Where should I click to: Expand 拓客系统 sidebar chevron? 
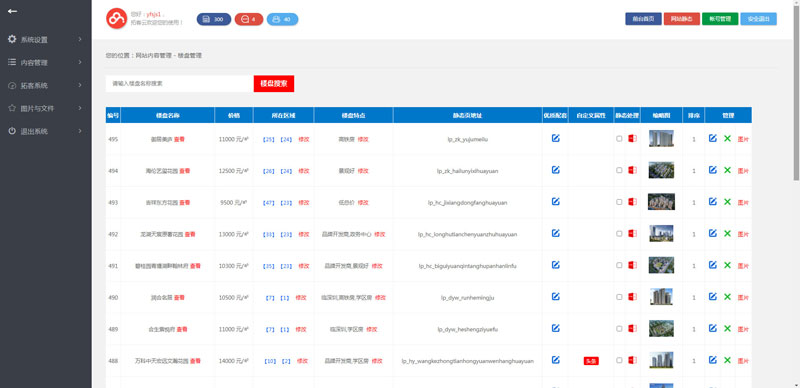pyautogui.click(x=80, y=85)
